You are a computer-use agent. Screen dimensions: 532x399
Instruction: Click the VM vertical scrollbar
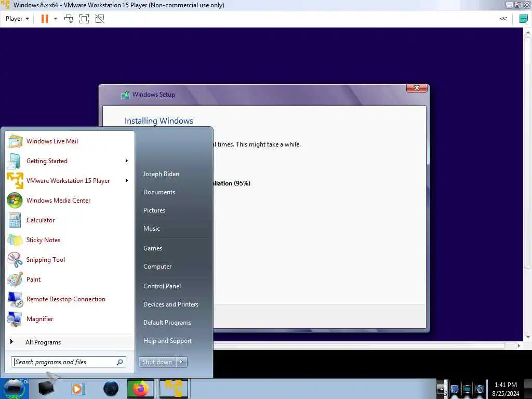click(528, 153)
